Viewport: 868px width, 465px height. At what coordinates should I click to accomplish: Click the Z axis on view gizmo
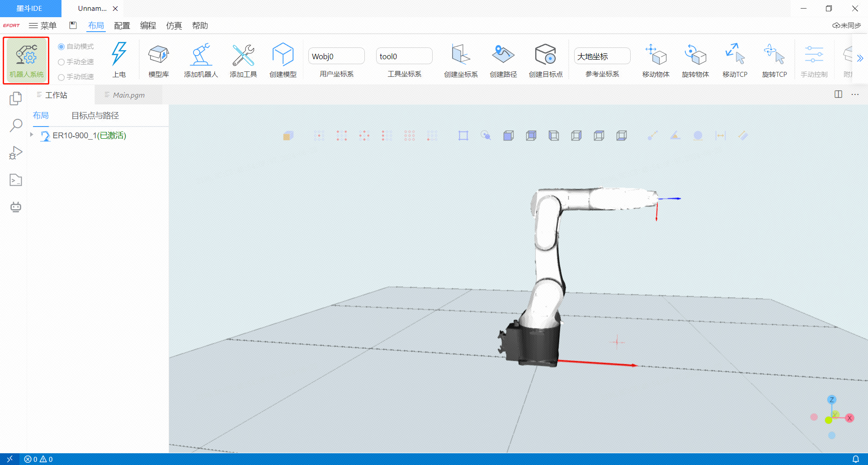click(x=831, y=399)
